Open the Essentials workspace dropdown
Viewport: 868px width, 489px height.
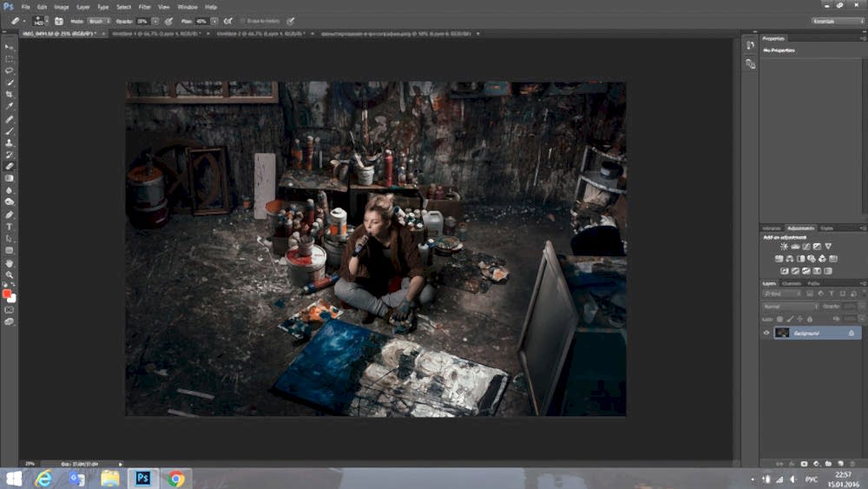[x=837, y=21]
